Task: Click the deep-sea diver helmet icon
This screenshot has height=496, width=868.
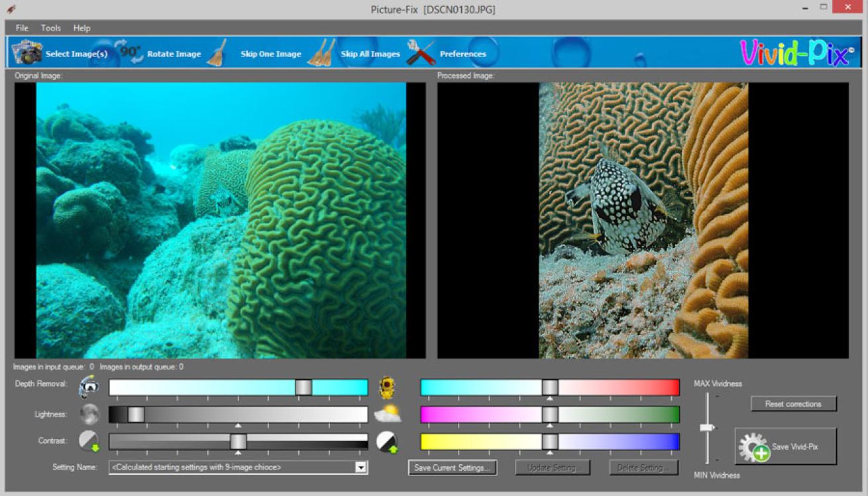Action: point(388,387)
